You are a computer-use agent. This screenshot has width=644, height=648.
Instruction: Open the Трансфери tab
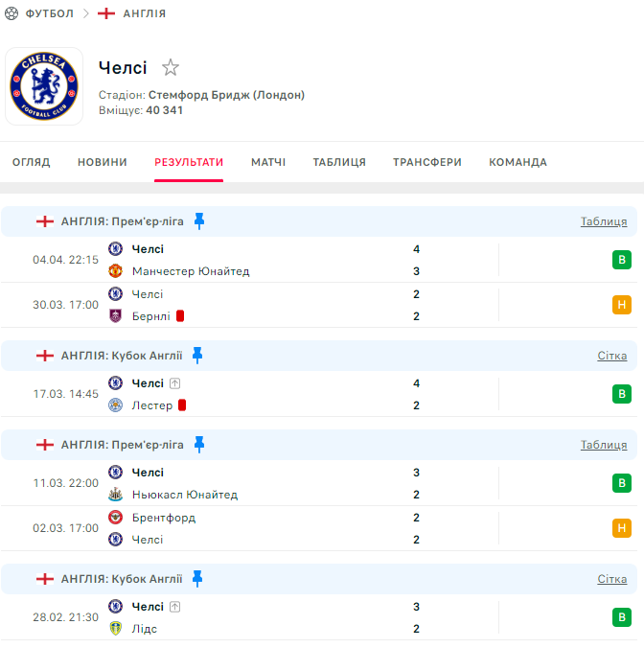[427, 162]
